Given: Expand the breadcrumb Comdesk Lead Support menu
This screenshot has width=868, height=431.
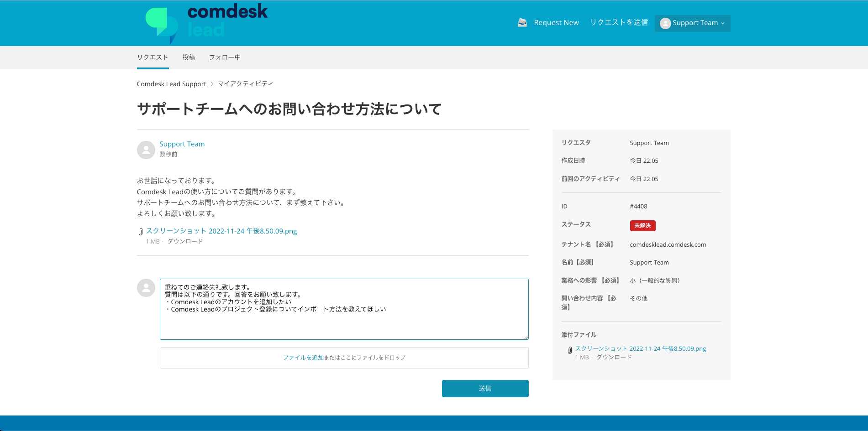Looking at the screenshot, I should [171, 83].
